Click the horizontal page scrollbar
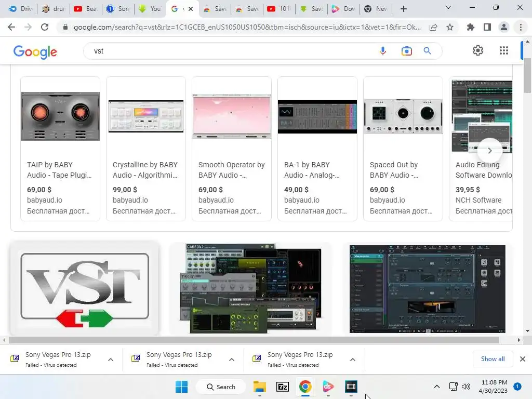Image resolution: width=532 pixels, height=399 pixels. [254, 340]
